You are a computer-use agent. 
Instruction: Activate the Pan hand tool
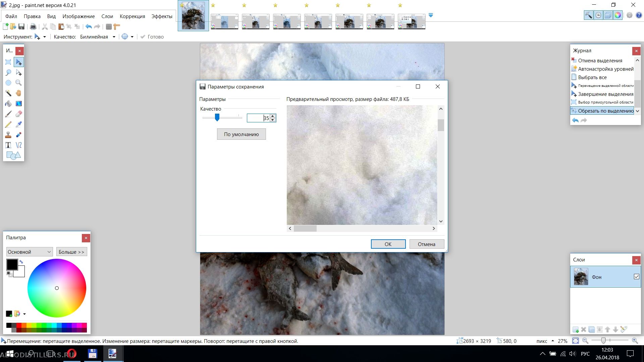click(19, 93)
